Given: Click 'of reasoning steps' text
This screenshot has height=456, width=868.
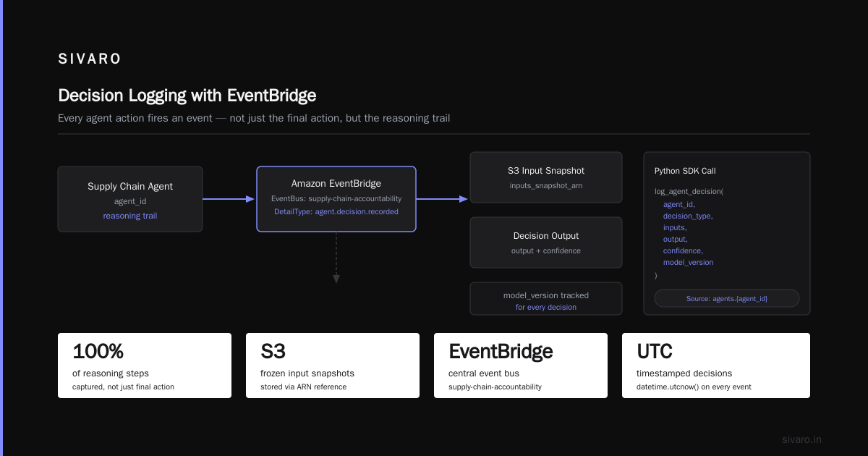Looking at the screenshot, I should (111, 373).
